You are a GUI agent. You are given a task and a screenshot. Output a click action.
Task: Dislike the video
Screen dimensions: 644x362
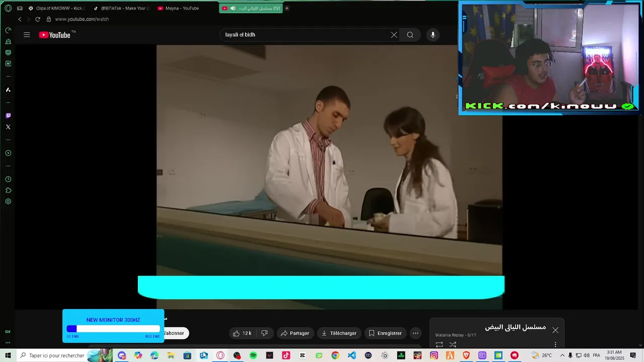point(265,333)
